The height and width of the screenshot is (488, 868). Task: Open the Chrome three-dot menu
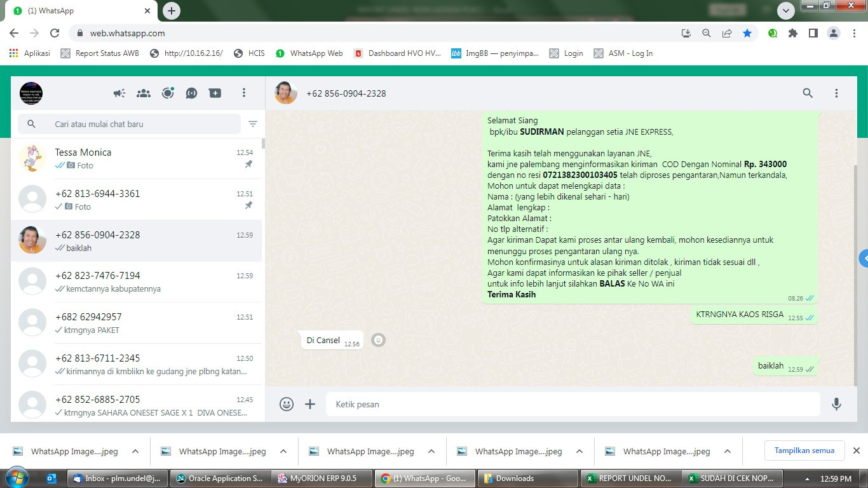[x=854, y=33]
